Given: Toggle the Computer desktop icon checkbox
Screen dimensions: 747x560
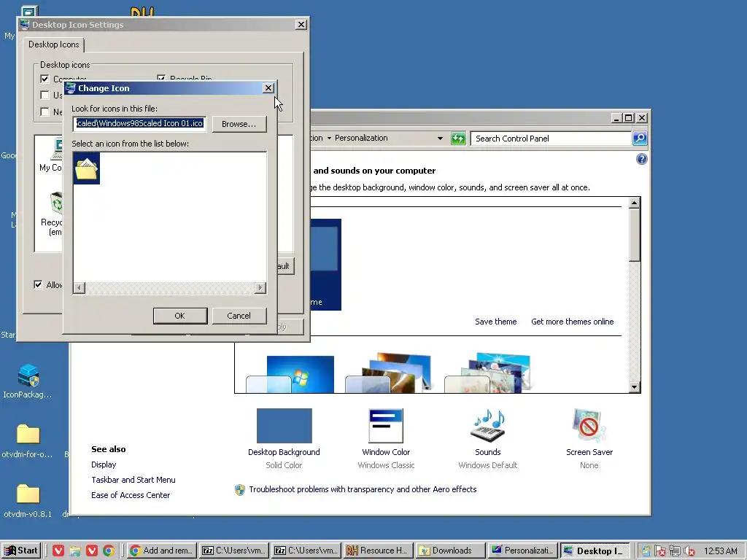Looking at the screenshot, I should [x=44, y=79].
